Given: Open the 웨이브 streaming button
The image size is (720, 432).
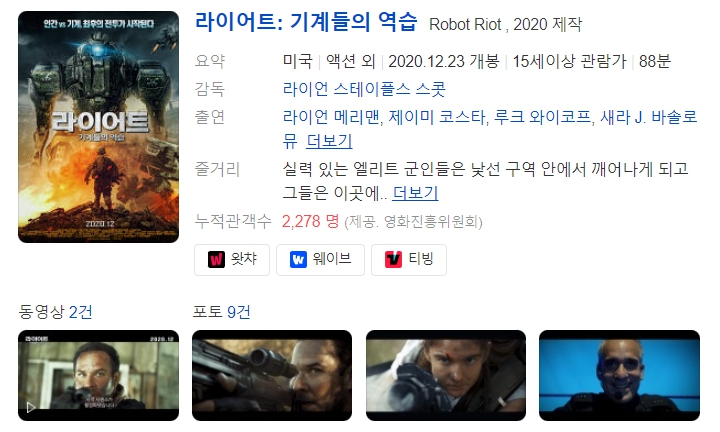Looking at the screenshot, I should pos(320,260).
